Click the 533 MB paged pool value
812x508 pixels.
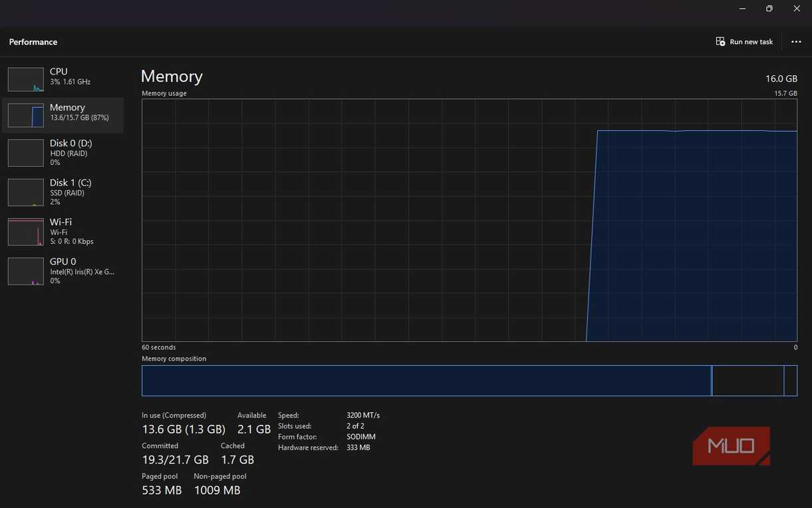(x=162, y=491)
